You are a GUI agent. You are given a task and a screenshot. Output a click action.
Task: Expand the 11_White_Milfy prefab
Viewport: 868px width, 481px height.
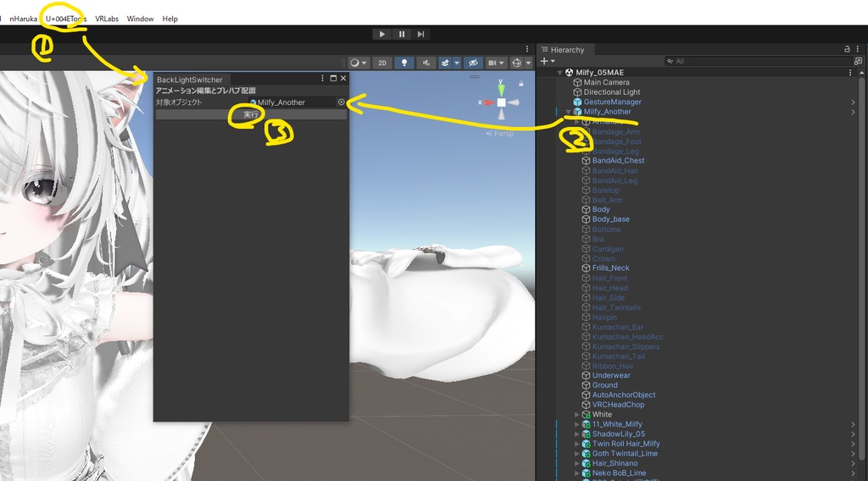pos(576,424)
